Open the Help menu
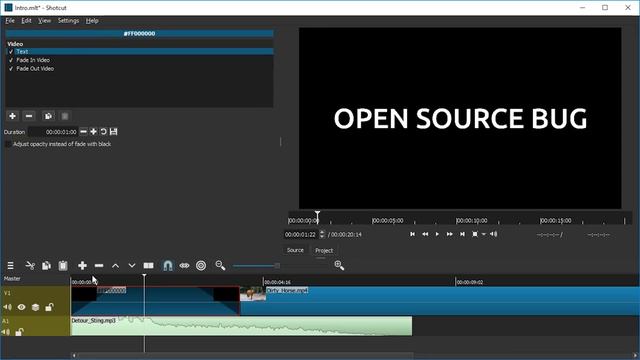This screenshot has width=640, height=360. (92, 21)
